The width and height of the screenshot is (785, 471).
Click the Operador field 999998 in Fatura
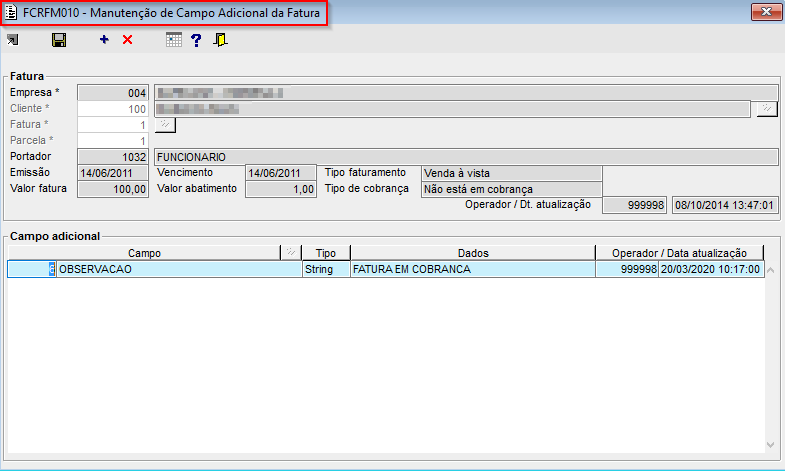[634, 205]
